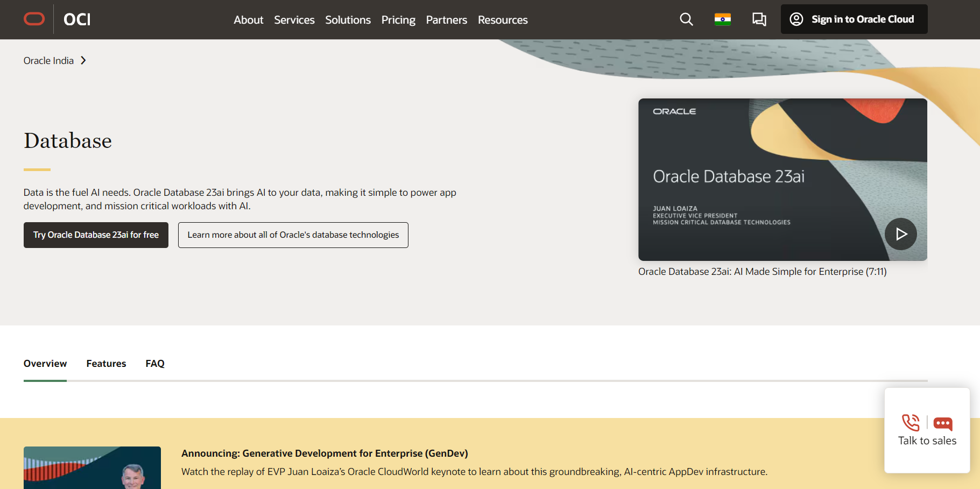Open the GenDev announcement thumbnail image
Screen dimensions: 980x489
92,467
